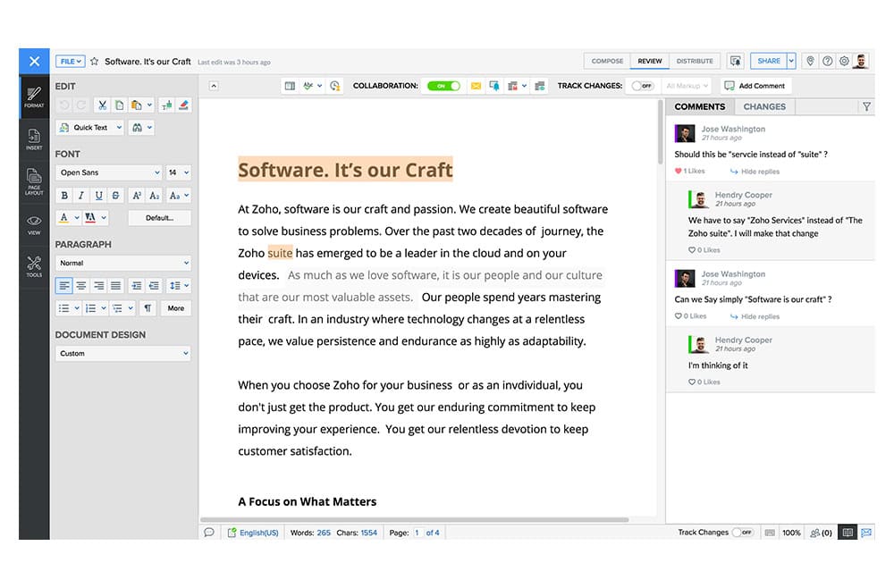
Task: Open the Normal paragraph style dropdown
Action: [123, 264]
